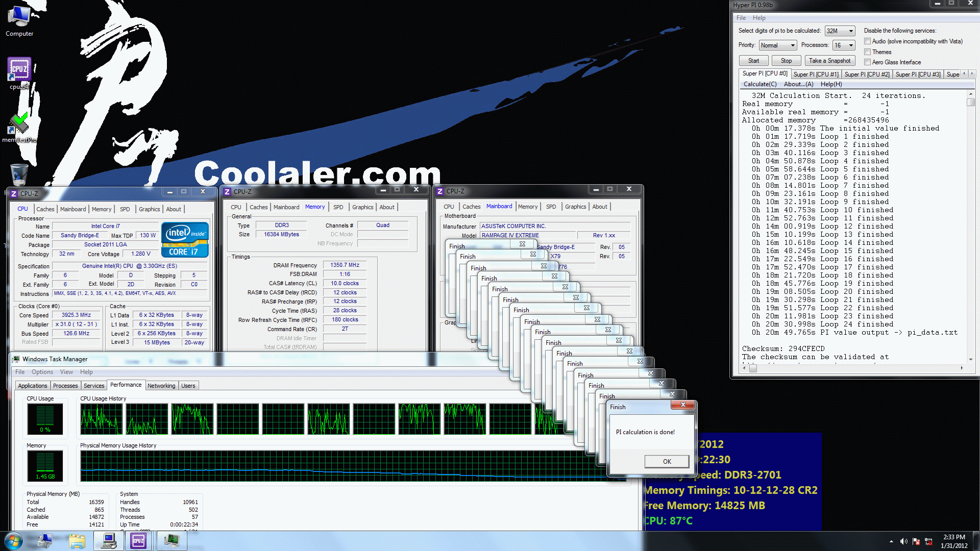Toggle the Aero Glass Interface checkbox
The width and height of the screenshot is (980, 551).
click(867, 62)
